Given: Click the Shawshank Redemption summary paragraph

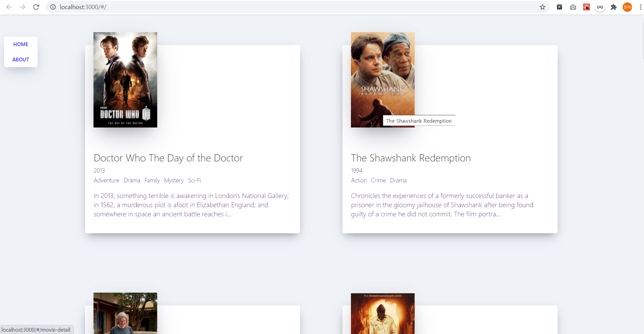Looking at the screenshot, I should click(442, 205).
